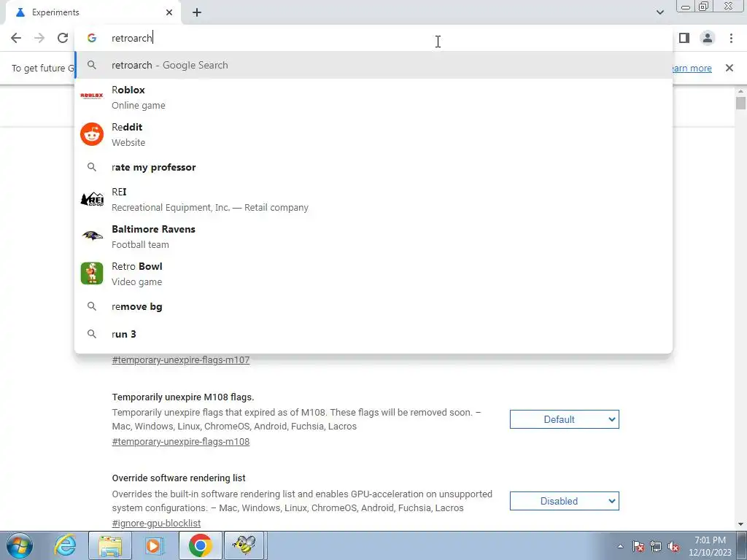Open Windows Explorer folder on taskbar
747x560 pixels.
pyautogui.click(x=110, y=545)
